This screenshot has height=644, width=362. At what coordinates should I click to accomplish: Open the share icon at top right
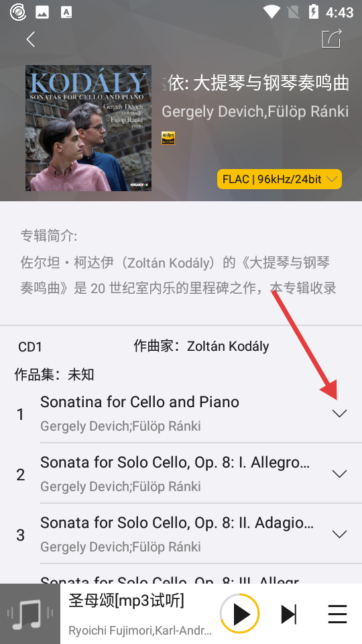[331, 39]
